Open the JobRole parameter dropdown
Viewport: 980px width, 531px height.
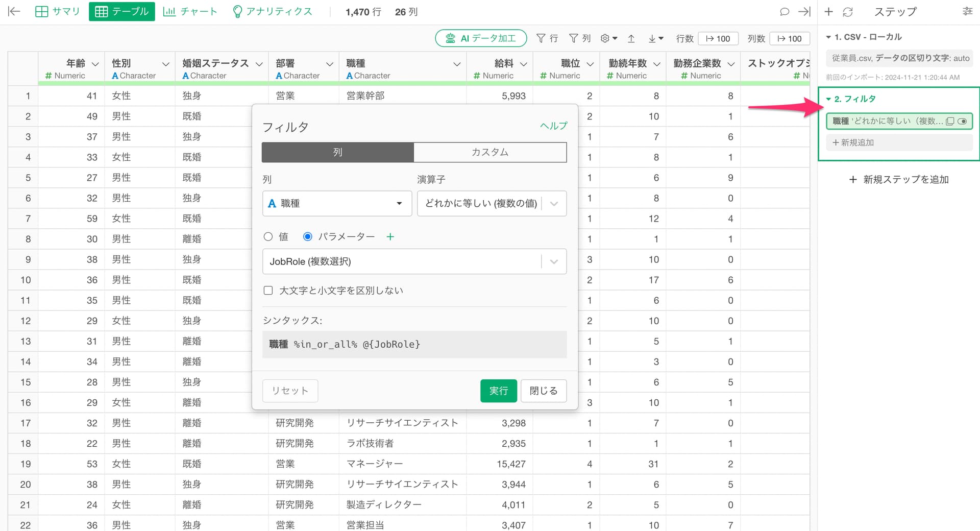pos(414,261)
